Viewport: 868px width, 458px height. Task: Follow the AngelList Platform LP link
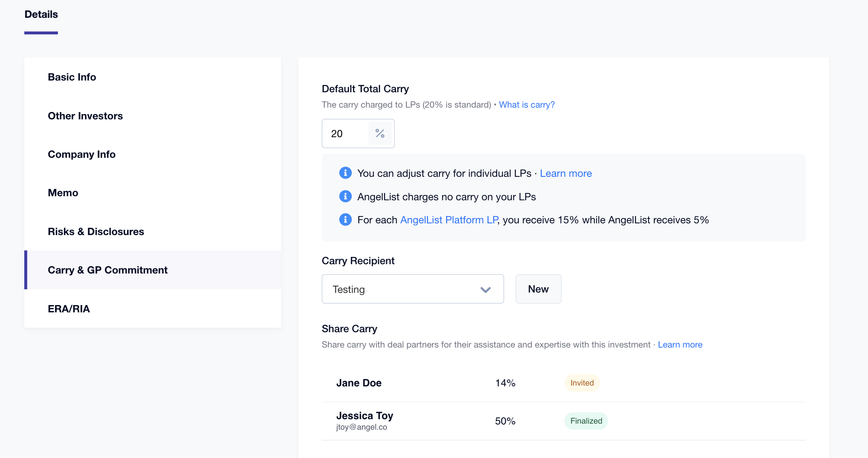point(449,220)
